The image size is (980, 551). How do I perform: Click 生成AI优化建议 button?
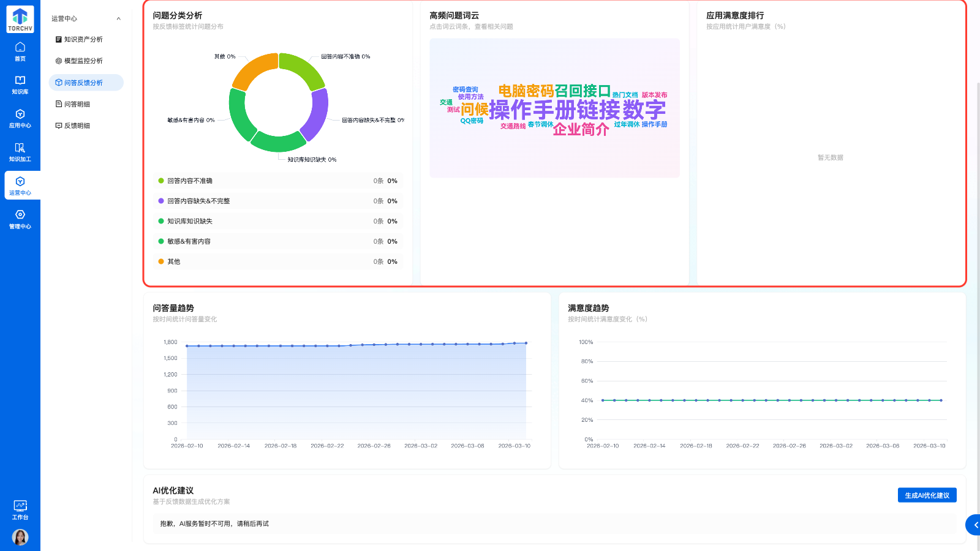tap(927, 495)
